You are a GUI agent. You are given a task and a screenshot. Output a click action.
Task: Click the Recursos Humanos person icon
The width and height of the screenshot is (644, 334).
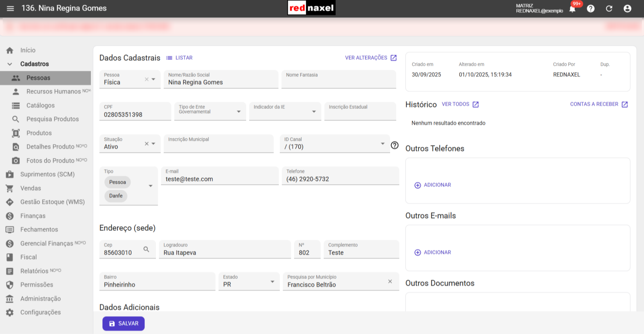[16, 92]
